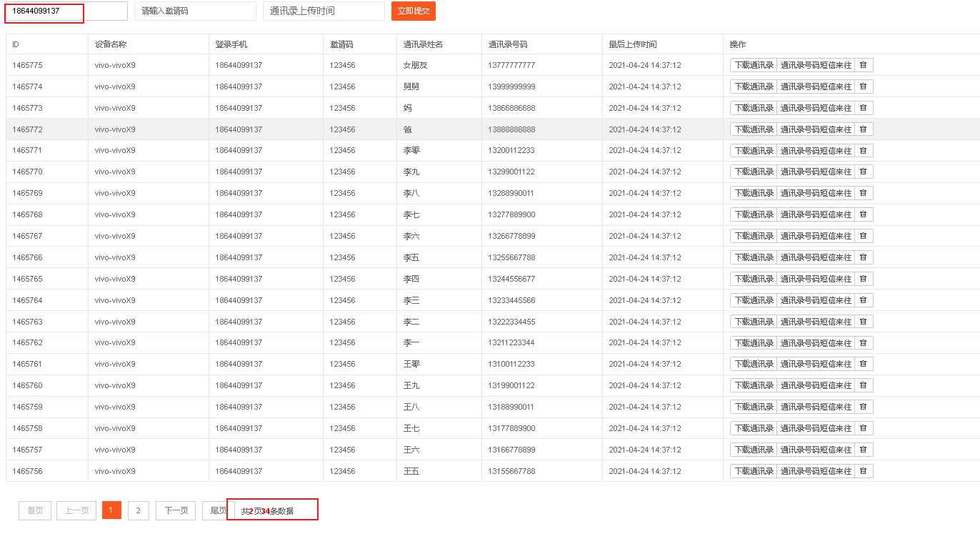Click 最后上传时间 column header
Viewport: 980px width, 534px height.
point(633,44)
